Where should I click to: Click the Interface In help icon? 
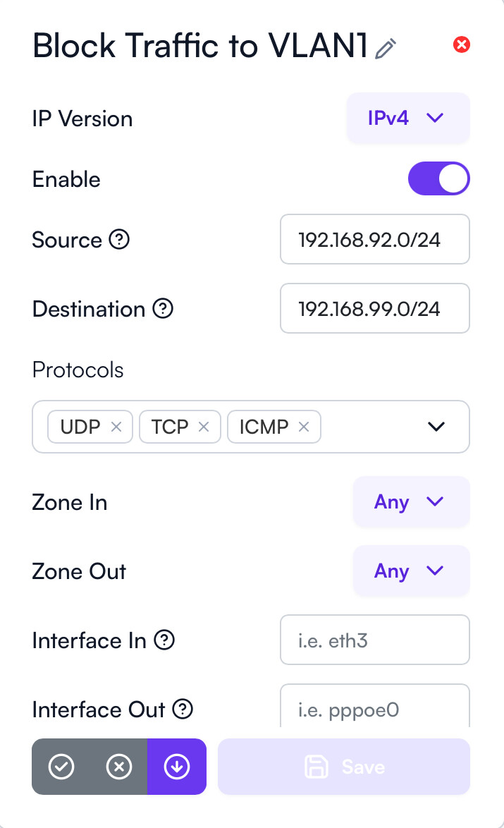tap(164, 640)
